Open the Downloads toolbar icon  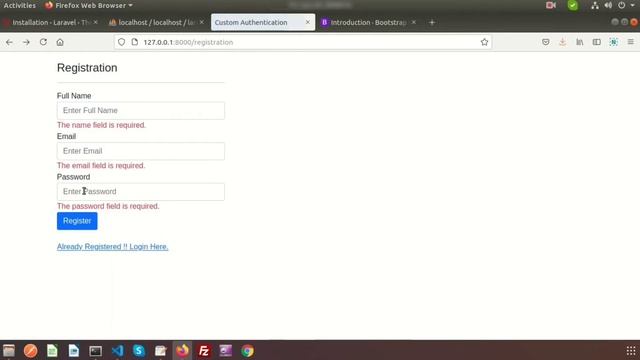pos(562,42)
